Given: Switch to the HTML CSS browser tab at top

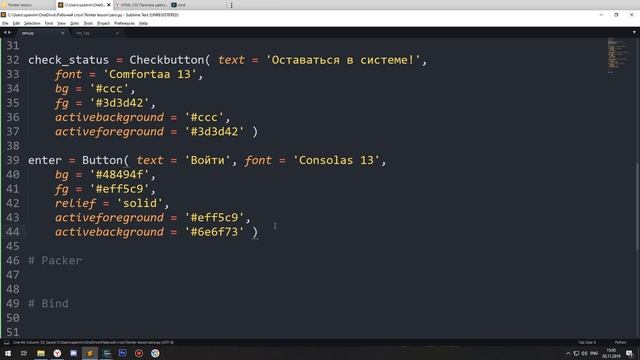Looking at the screenshot, I should click(141, 5).
